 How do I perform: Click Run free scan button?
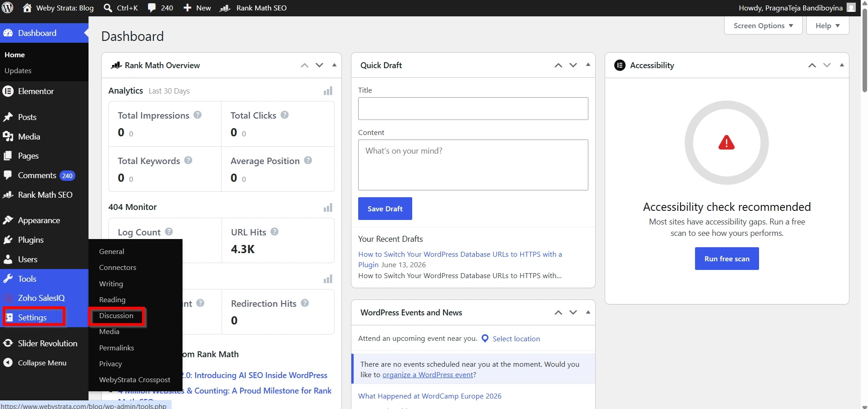coord(727,259)
